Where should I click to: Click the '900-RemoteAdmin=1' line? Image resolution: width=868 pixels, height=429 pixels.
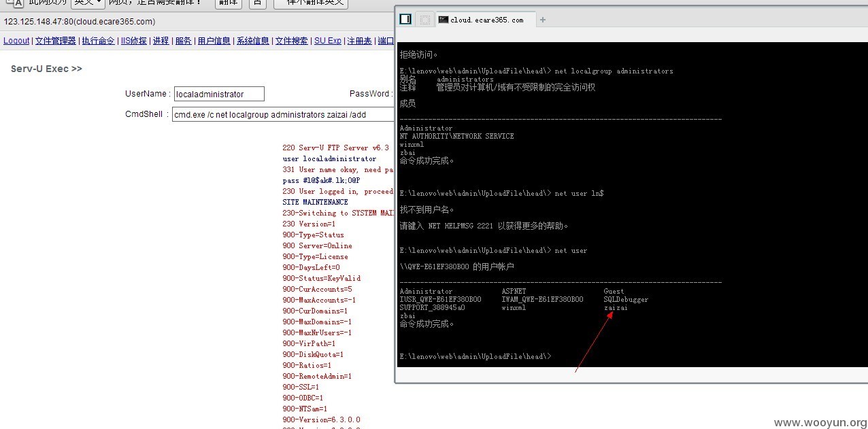[317, 376]
